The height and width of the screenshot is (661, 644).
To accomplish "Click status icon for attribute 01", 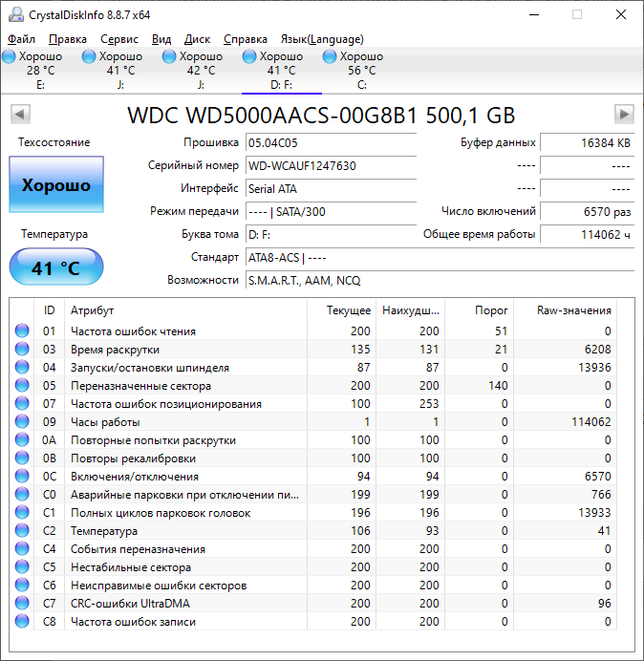I will (22, 330).
